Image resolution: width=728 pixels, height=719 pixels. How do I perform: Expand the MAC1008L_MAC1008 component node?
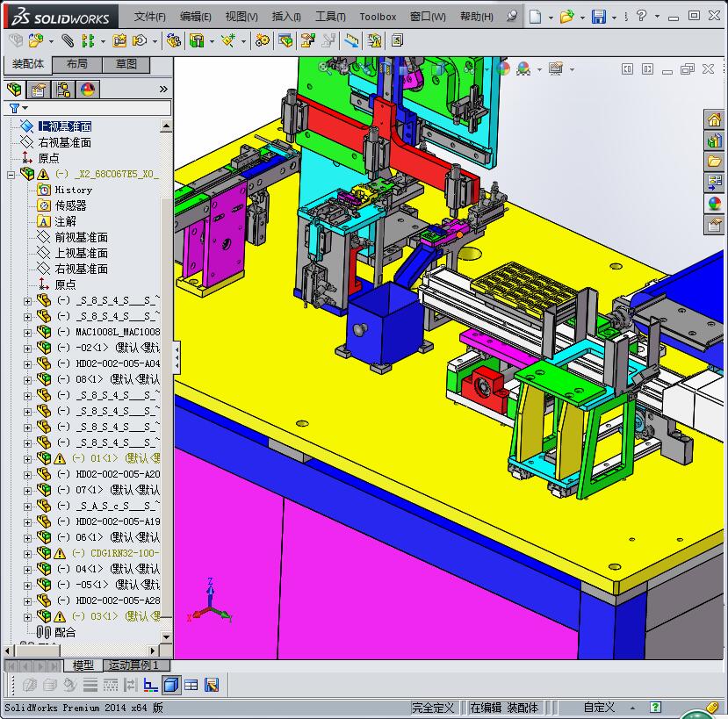point(27,332)
